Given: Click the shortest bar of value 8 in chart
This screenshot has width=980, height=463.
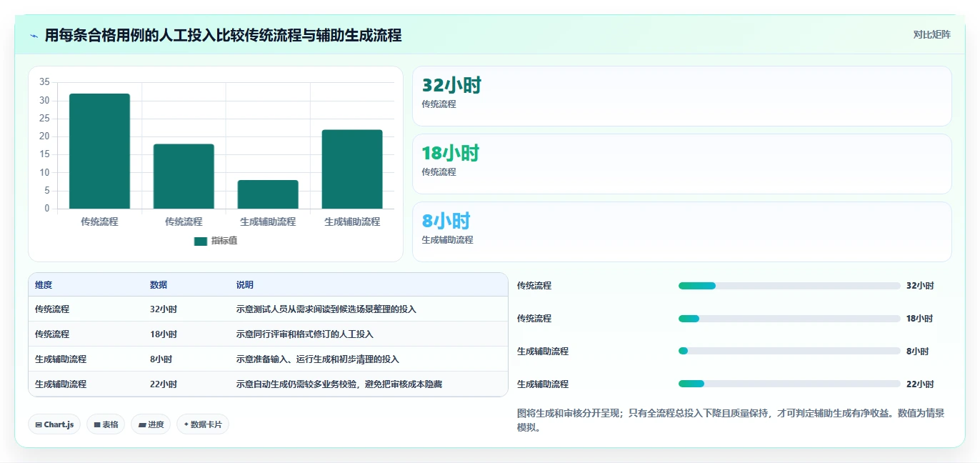Looking at the screenshot, I should (x=268, y=194).
